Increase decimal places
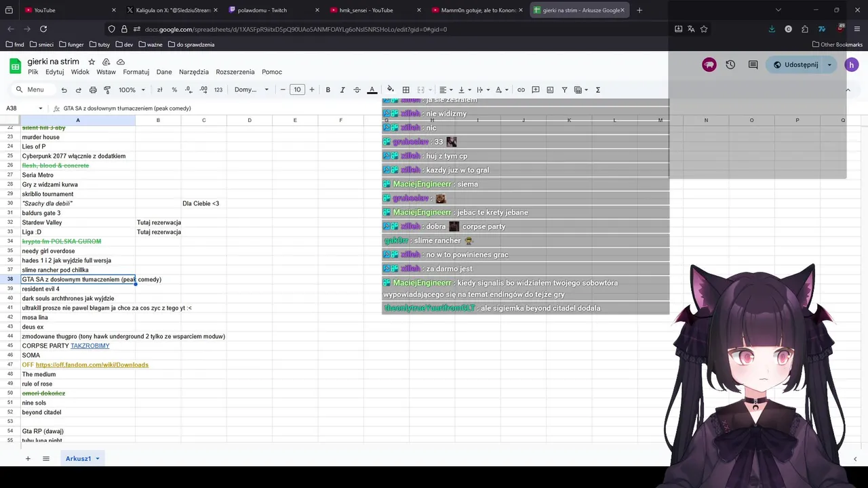Image resolution: width=868 pixels, height=488 pixels. (203, 89)
